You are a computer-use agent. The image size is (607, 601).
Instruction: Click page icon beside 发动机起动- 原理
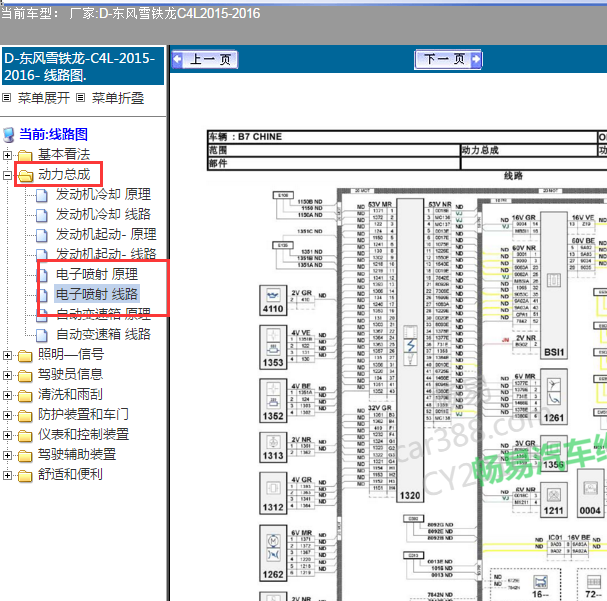[x=42, y=235]
